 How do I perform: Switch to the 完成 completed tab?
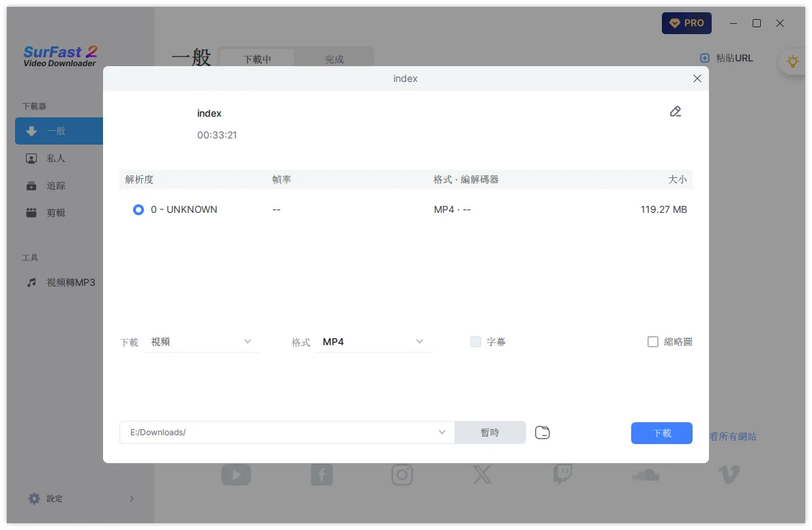pyautogui.click(x=334, y=59)
